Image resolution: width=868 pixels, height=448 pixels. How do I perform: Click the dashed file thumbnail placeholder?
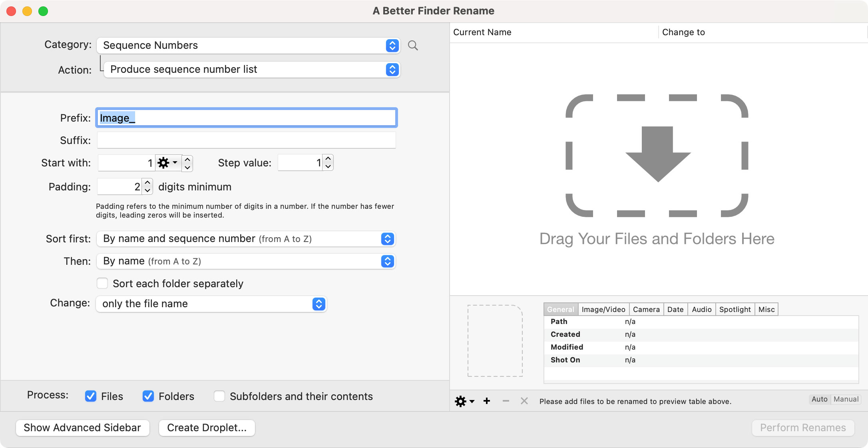(x=495, y=341)
